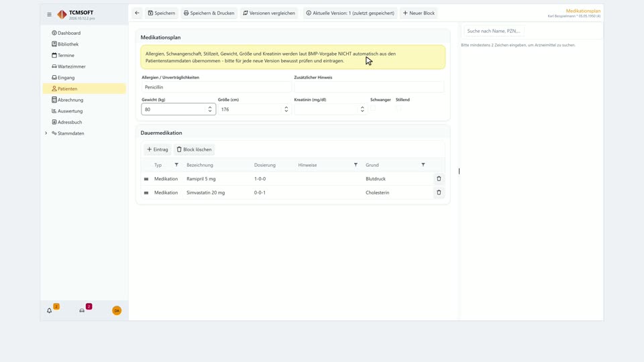Click the Eingang inbox icon

[54, 77]
